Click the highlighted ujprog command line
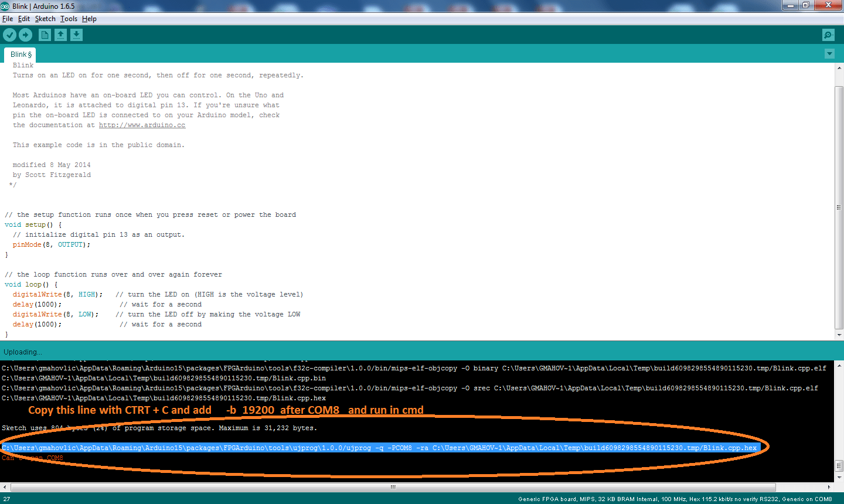Image resolution: width=844 pixels, height=504 pixels. tap(380, 448)
